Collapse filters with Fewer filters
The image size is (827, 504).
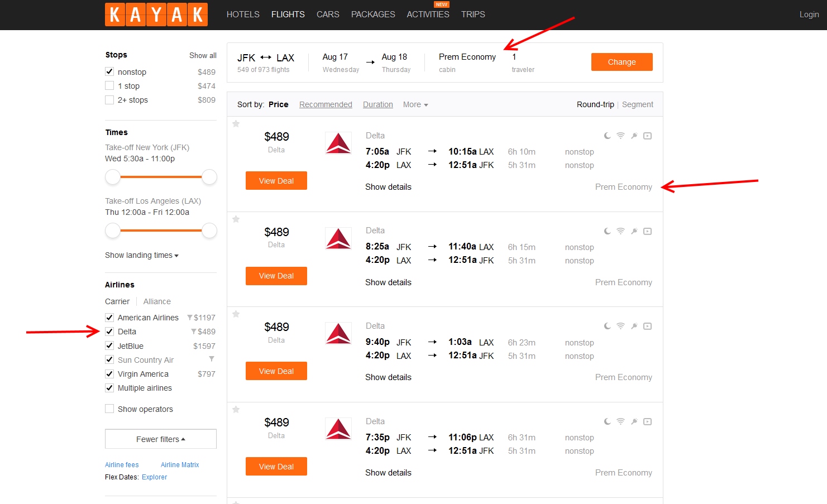[161, 439]
